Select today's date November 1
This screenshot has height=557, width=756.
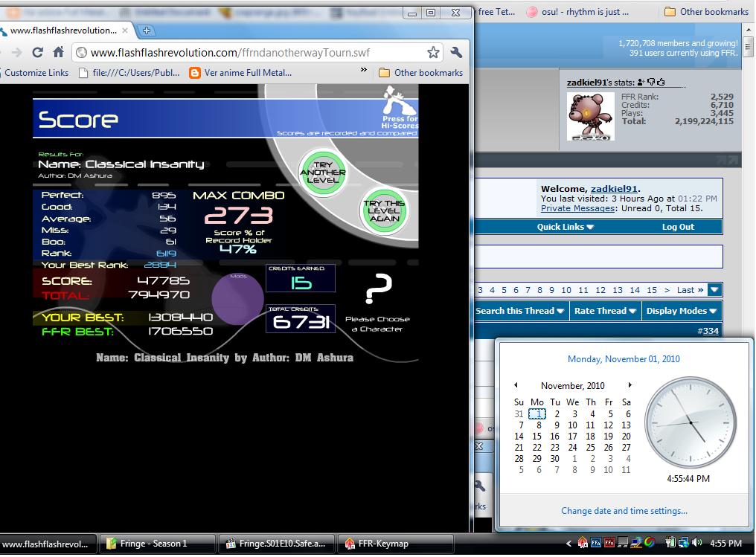537,414
